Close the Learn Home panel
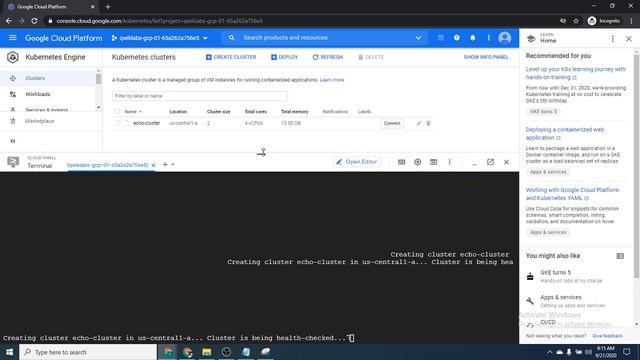 tap(629, 39)
